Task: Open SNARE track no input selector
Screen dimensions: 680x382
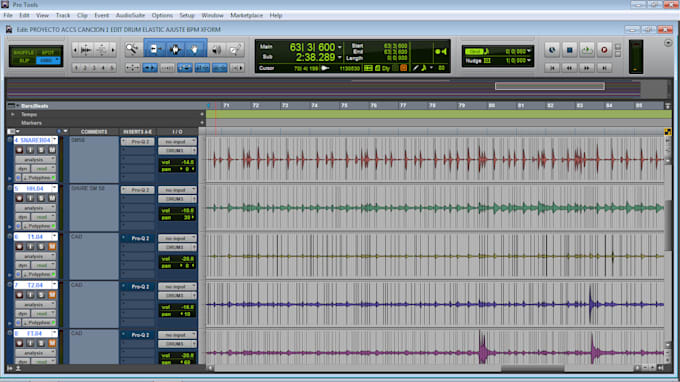Action: pyautogui.click(x=177, y=142)
